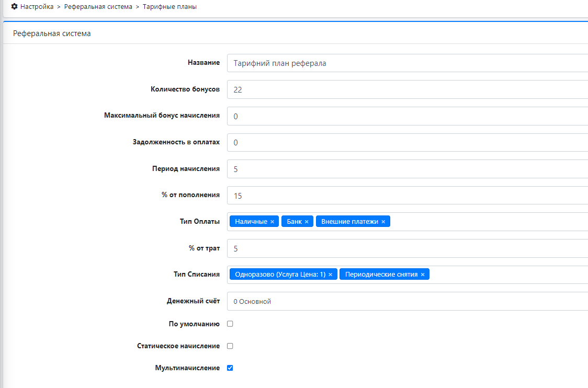
Task: Click the Название text field
Action: [x=408, y=63]
